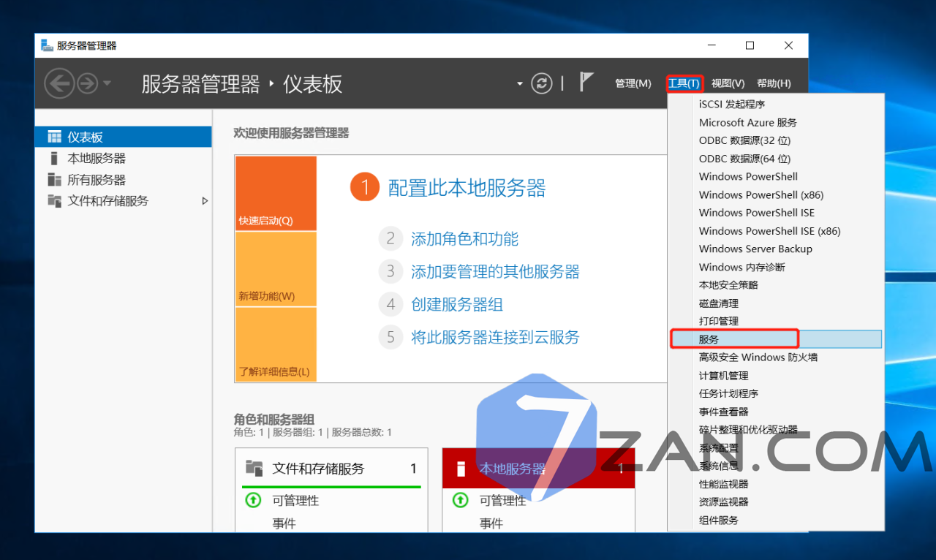Open 本地安全策略 from Tools menu
The image size is (936, 560).
tap(776, 285)
